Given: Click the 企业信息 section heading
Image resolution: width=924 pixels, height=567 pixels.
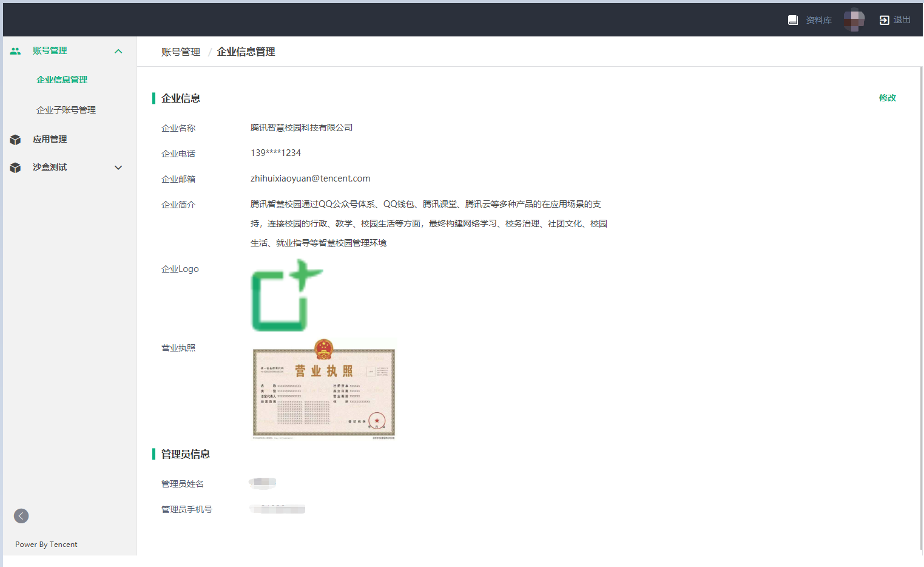Looking at the screenshot, I should click(181, 98).
